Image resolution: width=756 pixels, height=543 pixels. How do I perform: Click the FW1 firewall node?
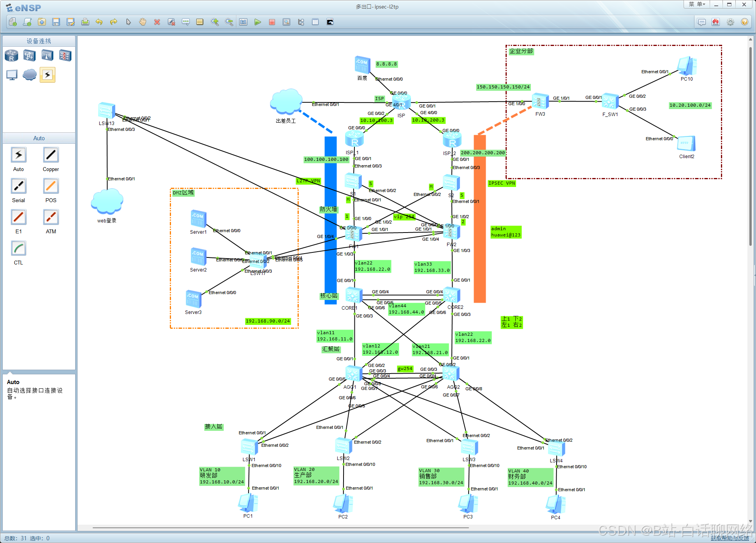353,234
